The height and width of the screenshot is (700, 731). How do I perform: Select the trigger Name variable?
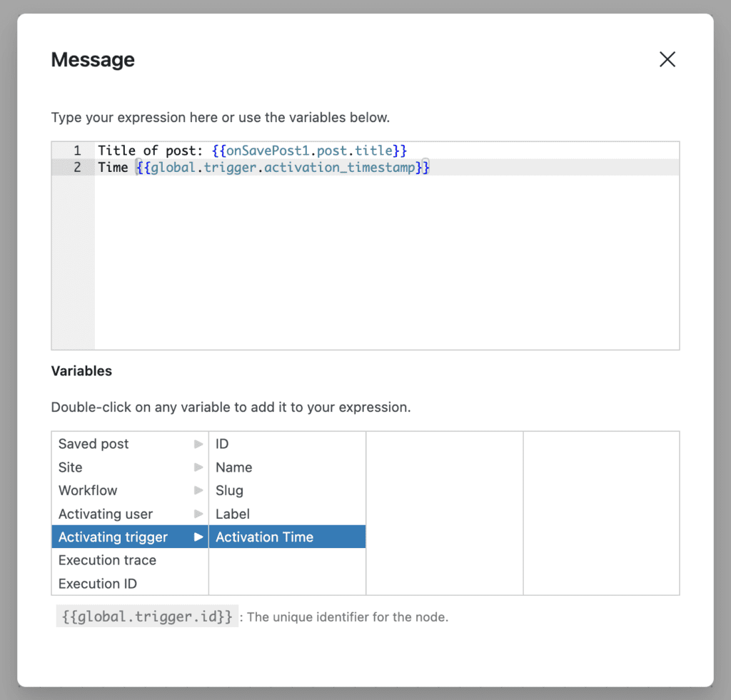234,467
